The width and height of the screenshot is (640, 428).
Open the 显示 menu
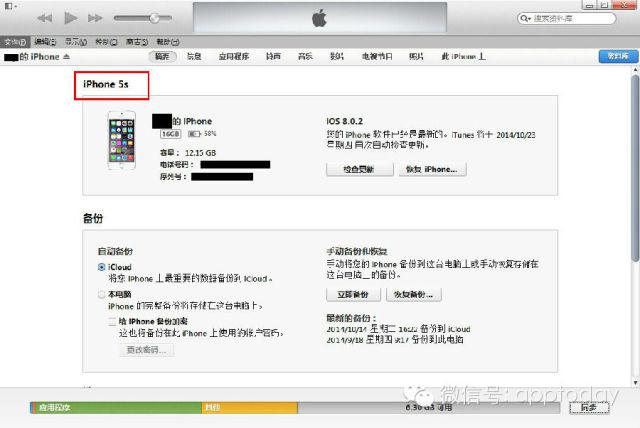(76, 42)
